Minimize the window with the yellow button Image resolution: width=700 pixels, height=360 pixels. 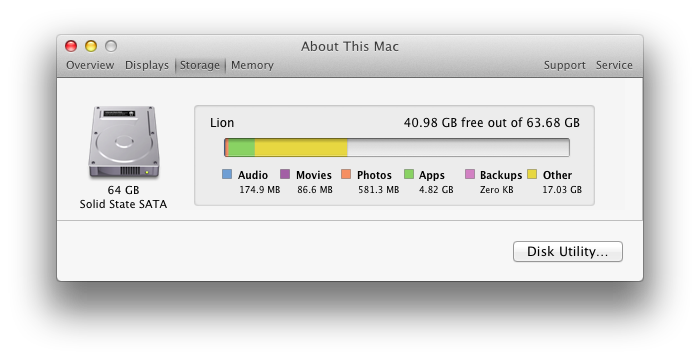pos(91,46)
